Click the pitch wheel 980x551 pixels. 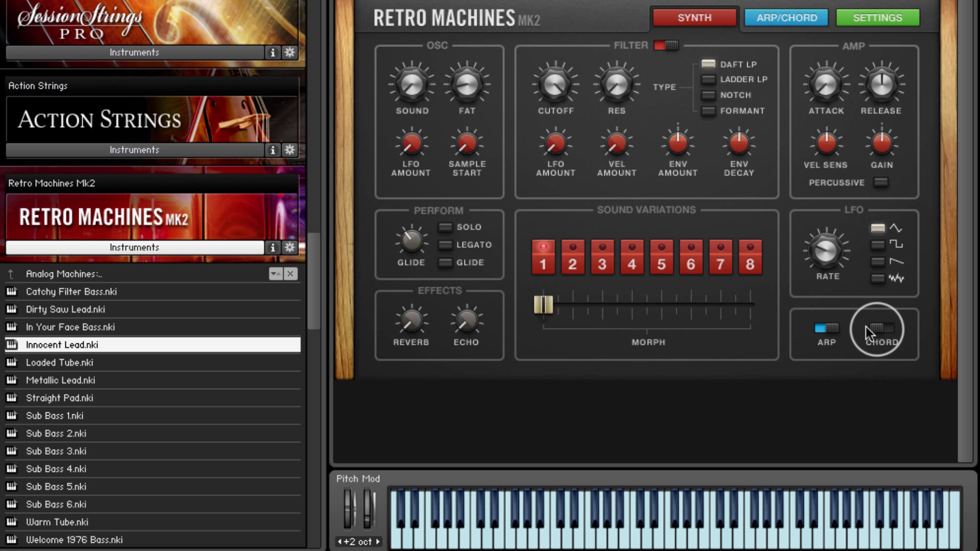[x=349, y=508]
